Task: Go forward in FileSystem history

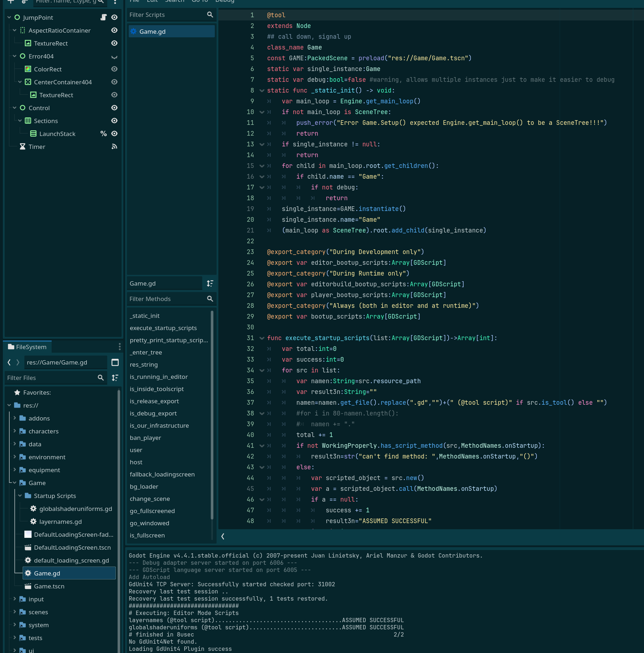Action: click(18, 362)
